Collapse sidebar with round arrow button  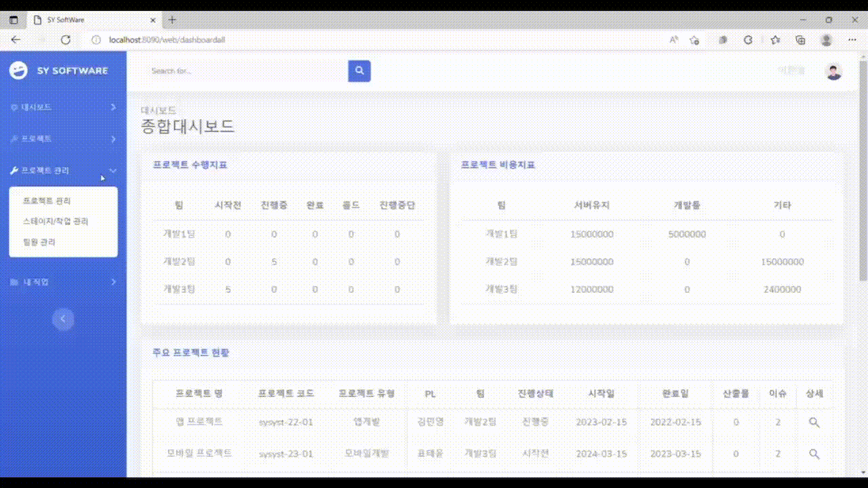click(x=63, y=319)
